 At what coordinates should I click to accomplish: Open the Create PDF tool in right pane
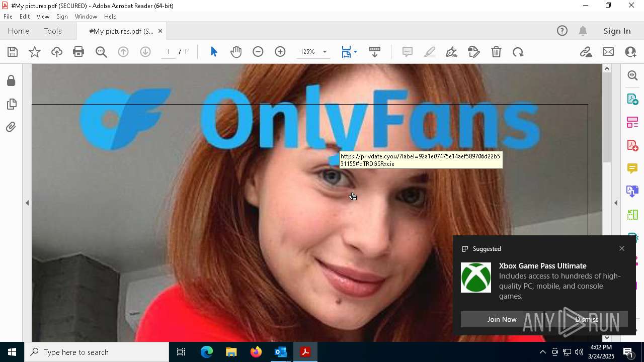(x=632, y=145)
